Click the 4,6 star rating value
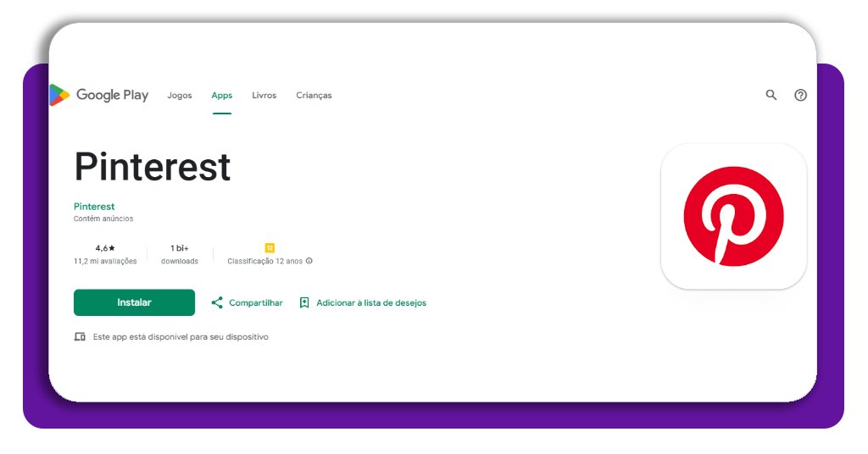The height and width of the screenshot is (454, 868). coord(105,248)
